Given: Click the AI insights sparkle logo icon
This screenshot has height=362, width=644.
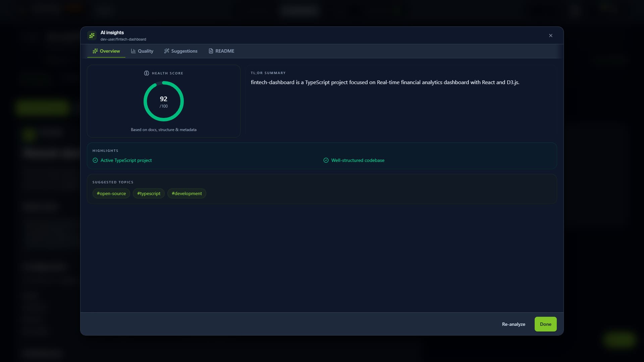Looking at the screenshot, I should tap(92, 36).
